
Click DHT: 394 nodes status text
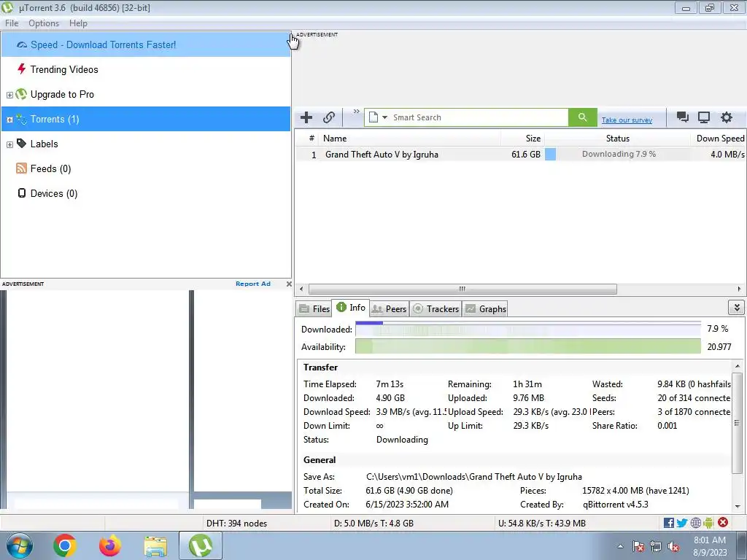pyautogui.click(x=237, y=524)
